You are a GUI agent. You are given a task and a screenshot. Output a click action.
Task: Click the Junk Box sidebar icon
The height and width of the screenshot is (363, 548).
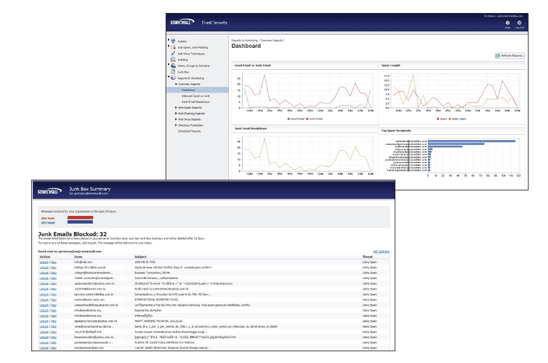click(x=173, y=71)
